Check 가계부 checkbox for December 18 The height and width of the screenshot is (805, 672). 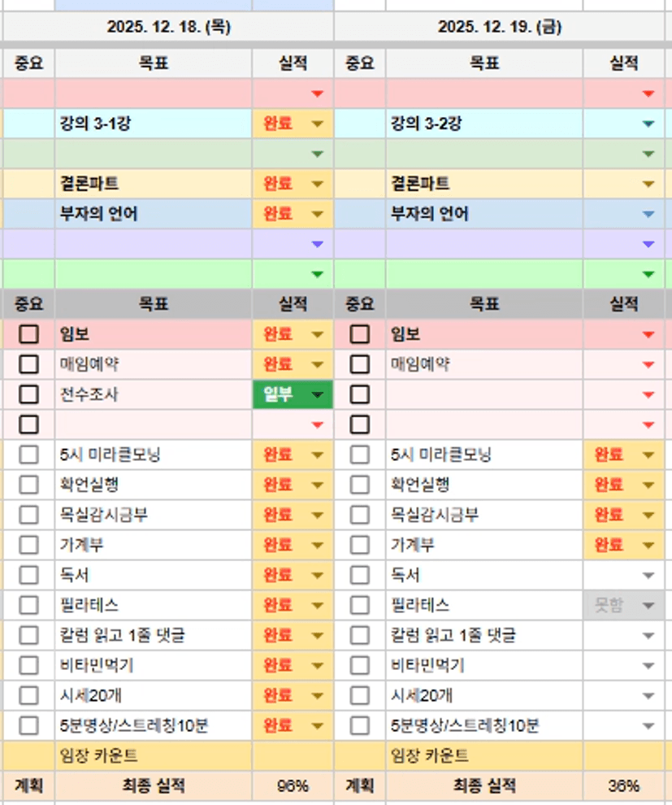coord(29,545)
